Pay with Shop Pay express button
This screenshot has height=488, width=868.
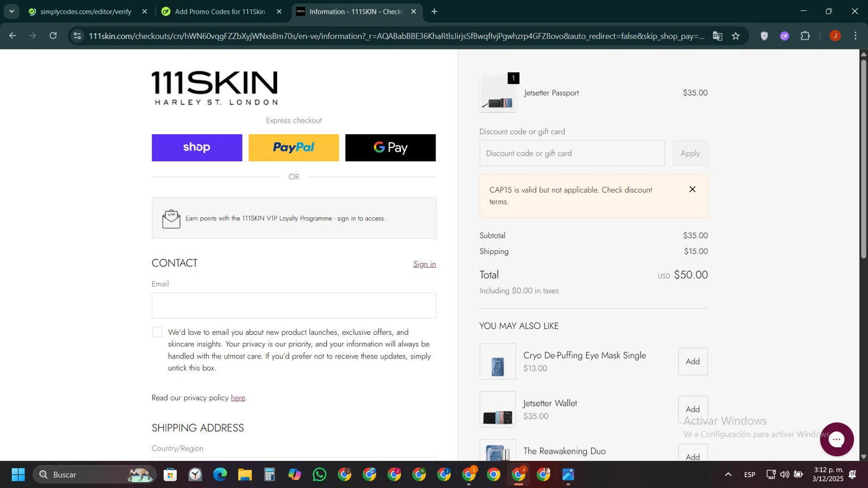coord(197,147)
